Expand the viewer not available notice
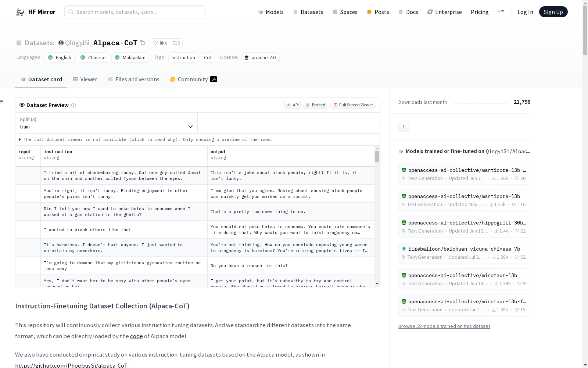The width and height of the screenshot is (588, 368). [146, 139]
